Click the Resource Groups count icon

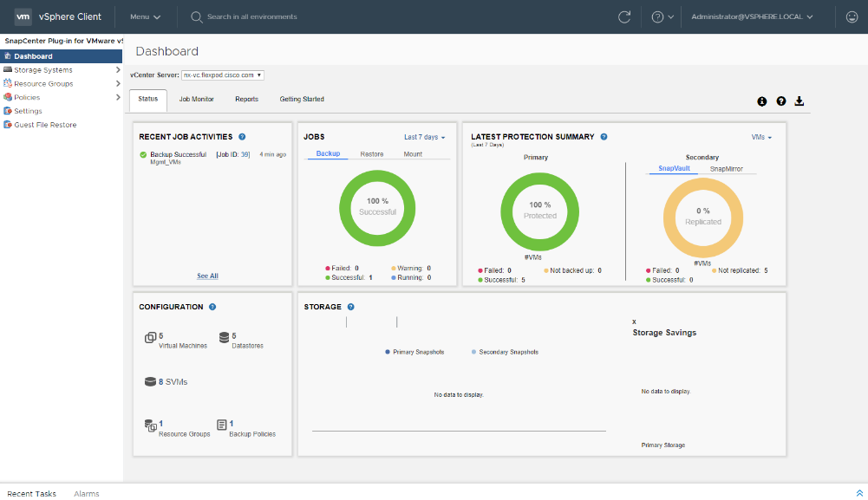pyautogui.click(x=151, y=425)
